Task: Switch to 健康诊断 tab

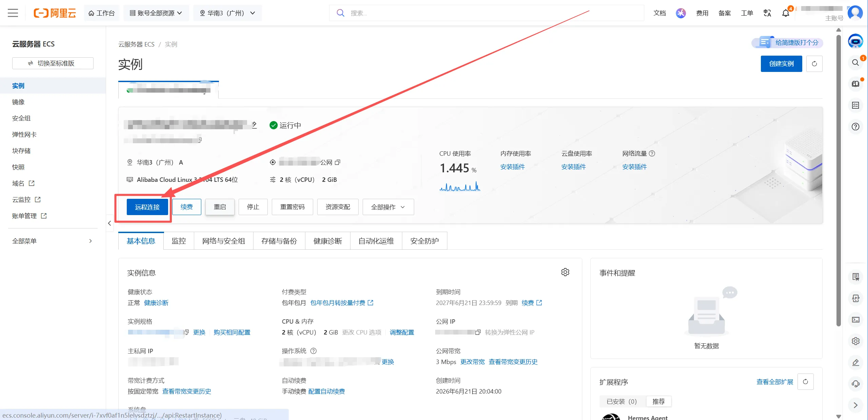Action: 327,241
